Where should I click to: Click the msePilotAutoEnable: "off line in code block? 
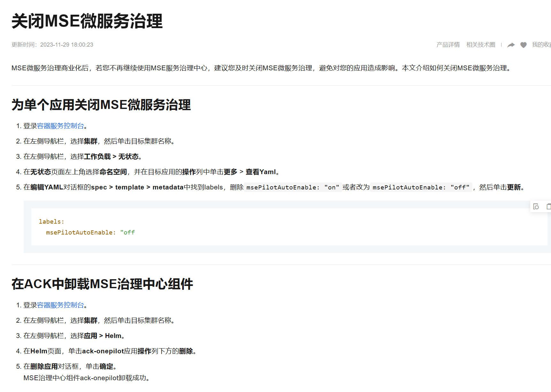[x=90, y=232]
